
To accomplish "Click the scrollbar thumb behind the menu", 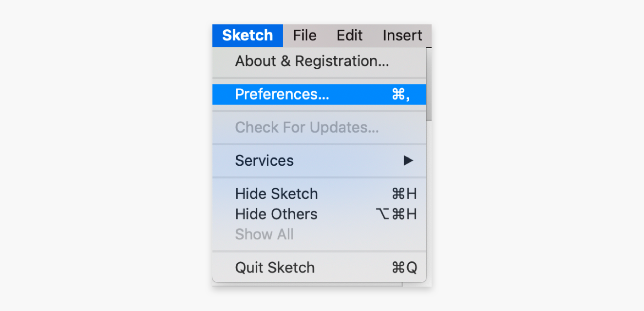I will pyautogui.click(x=429, y=84).
